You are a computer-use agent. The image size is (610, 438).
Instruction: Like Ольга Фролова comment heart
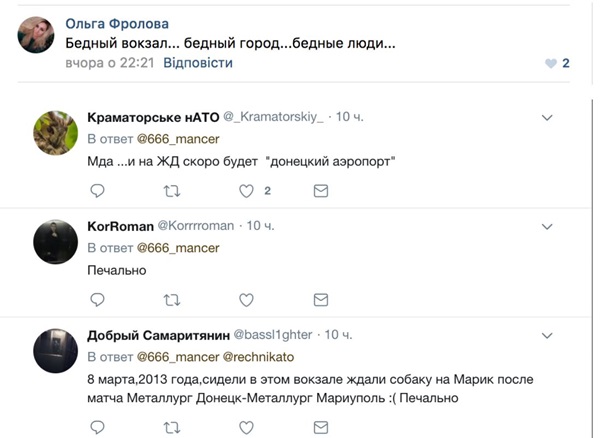[x=550, y=63]
